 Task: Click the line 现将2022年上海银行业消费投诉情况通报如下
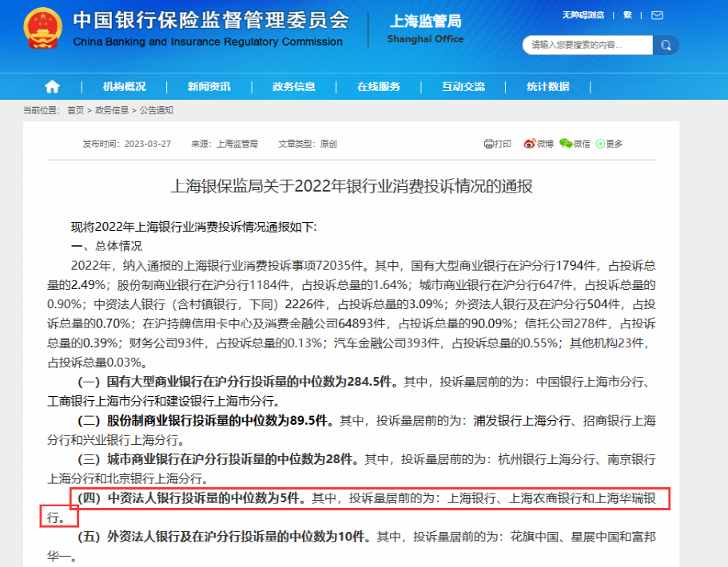click(193, 227)
